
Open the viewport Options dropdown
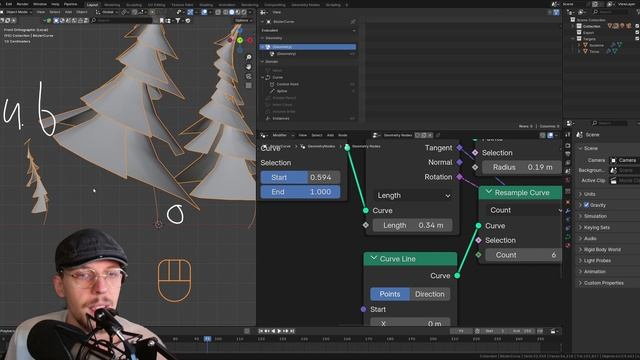[243, 20]
